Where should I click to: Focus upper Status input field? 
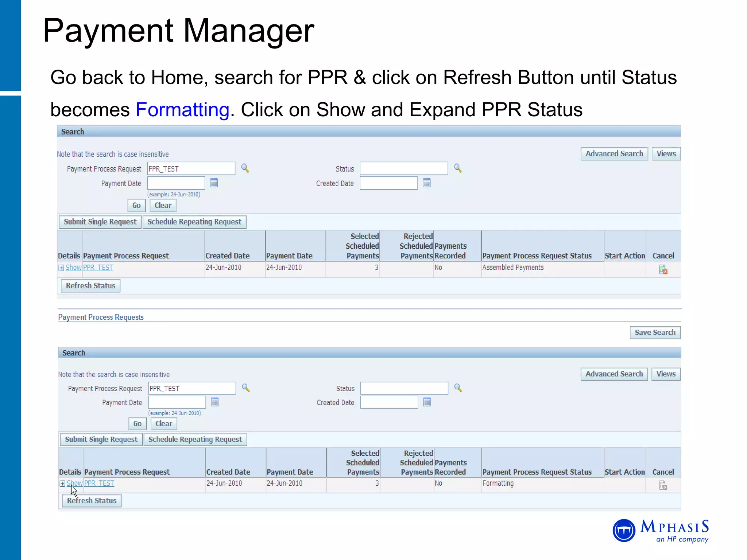click(404, 168)
